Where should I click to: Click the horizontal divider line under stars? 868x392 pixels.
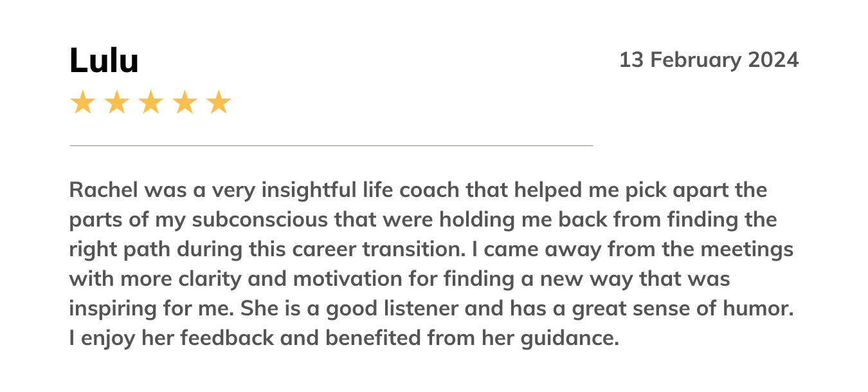pos(331,145)
